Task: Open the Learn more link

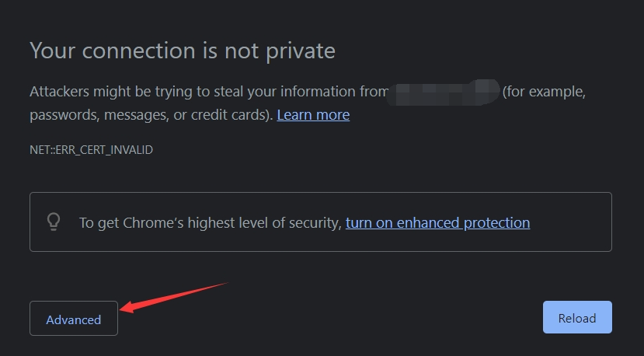Action: [313, 115]
